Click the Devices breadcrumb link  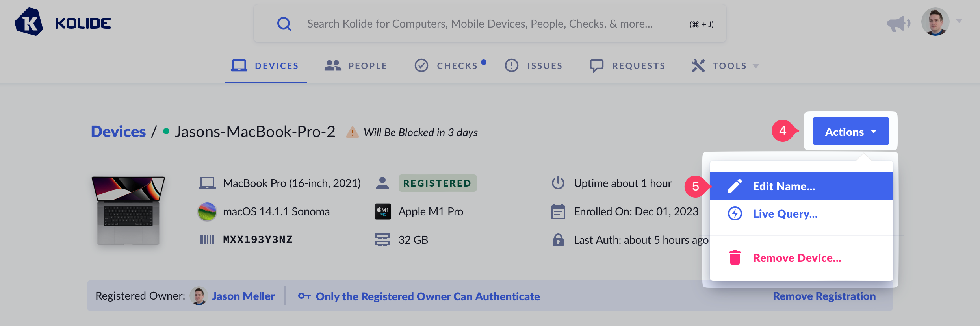click(x=118, y=132)
